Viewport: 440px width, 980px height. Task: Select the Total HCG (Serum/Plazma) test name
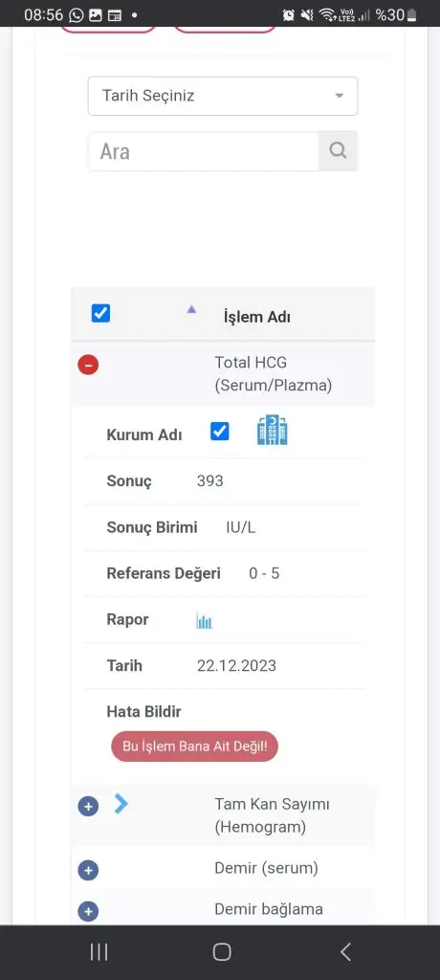coord(274,374)
